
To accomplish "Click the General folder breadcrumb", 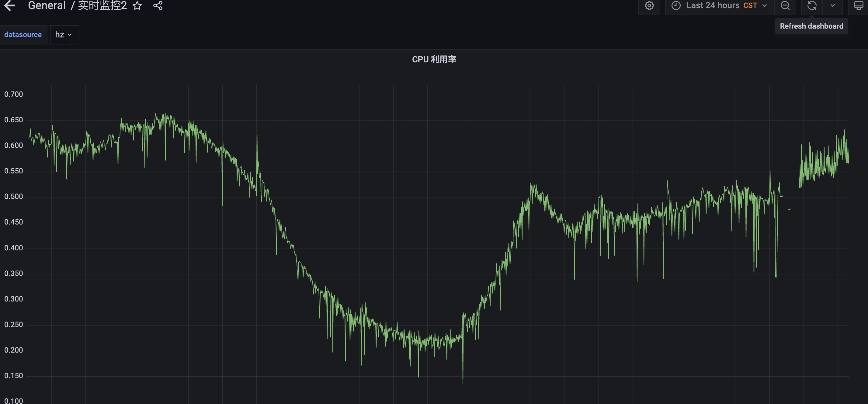I will pyautogui.click(x=47, y=5).
